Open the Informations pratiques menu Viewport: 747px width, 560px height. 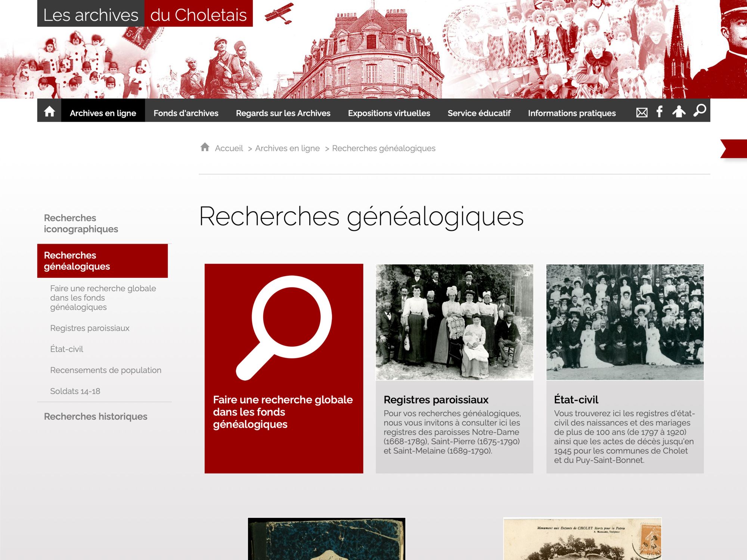pyautogui.click(x=571, y=113)
